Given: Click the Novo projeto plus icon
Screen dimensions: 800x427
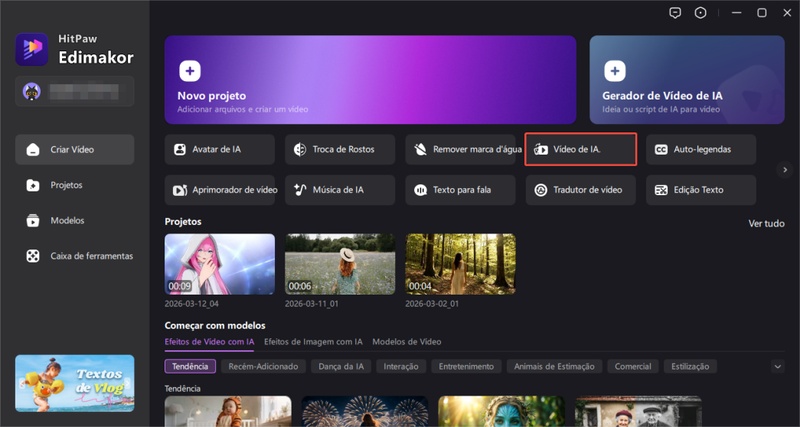Looking at the screenshot, I should point(190,71).
